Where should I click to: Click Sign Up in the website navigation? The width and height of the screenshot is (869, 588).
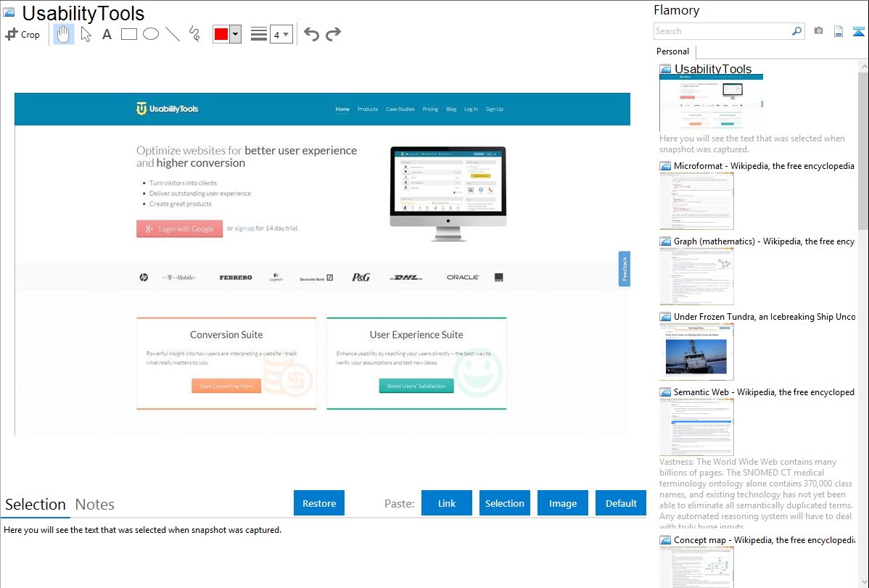[495, 109]
